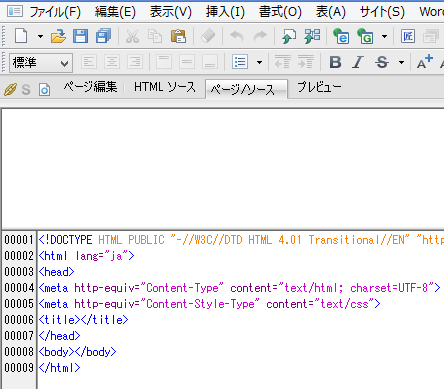The width and height of the screenshot is (444, 389).
Task: Increase font size with A+ icon
Action: tap(425, 62)
